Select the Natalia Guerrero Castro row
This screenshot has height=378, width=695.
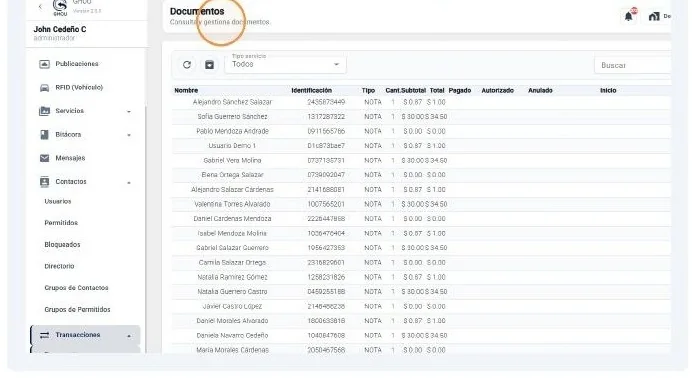pos(421,292)
